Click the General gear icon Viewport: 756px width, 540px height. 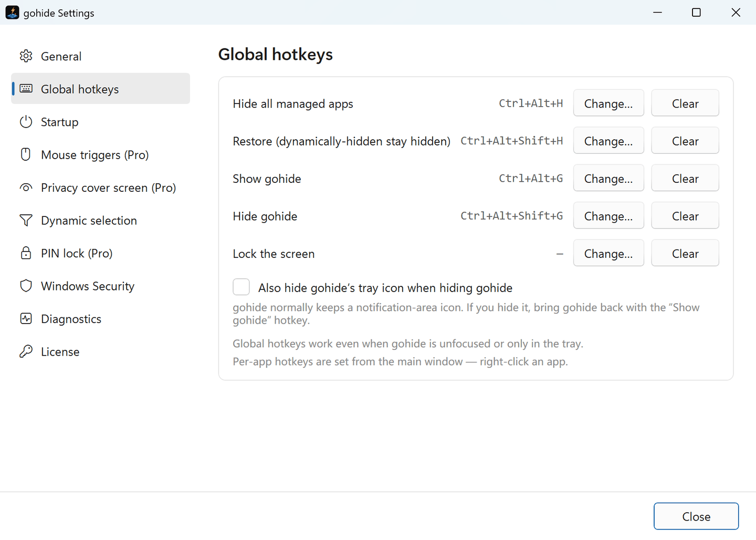pyautogui.click(x=26, y=56)
